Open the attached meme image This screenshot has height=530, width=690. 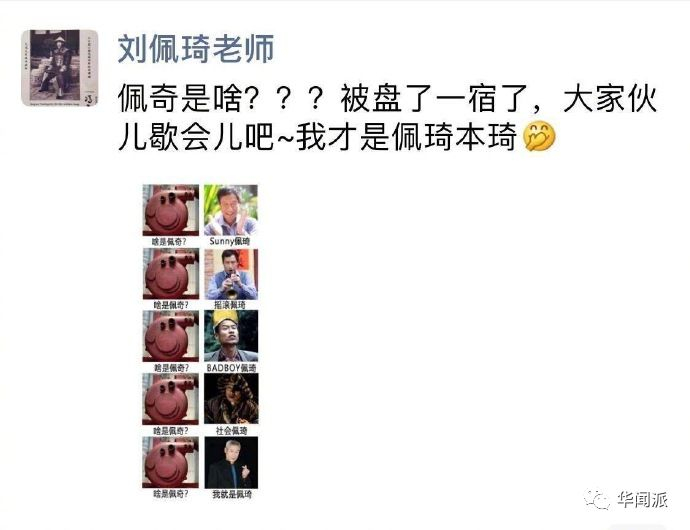click(200, 342)
